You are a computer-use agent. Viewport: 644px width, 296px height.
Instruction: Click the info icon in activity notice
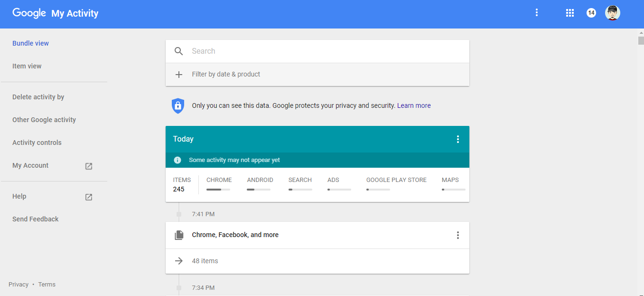click(x=177, y=160)
